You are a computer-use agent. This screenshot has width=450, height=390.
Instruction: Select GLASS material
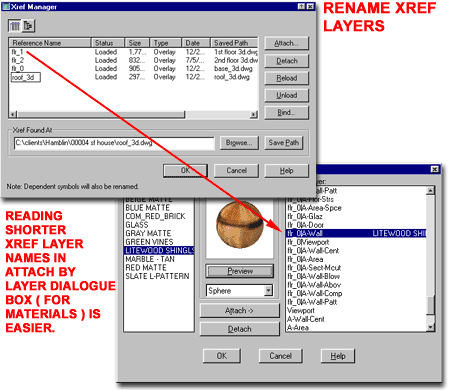click(x=159, y=225)
